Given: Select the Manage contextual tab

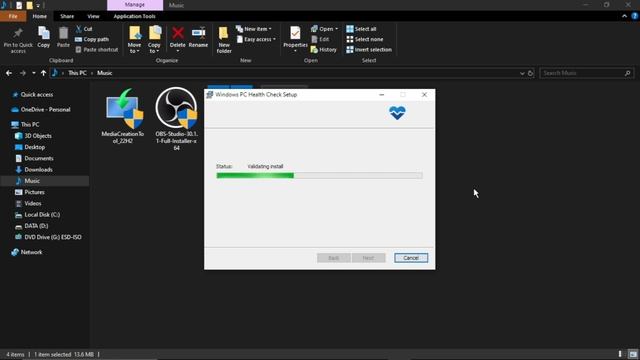Looking at the screenshot, I should (x=135, y=5).
